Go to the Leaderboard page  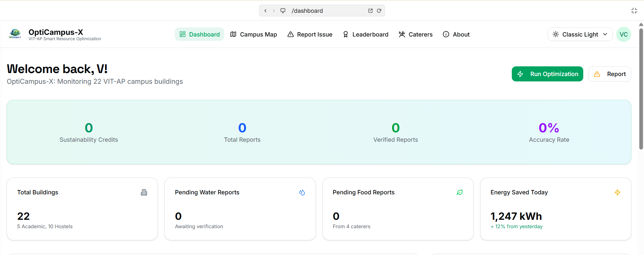[x=365, y=34]
